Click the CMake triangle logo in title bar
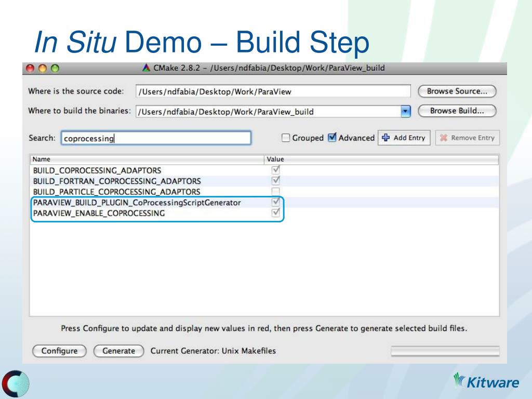 tap(146, 68)
